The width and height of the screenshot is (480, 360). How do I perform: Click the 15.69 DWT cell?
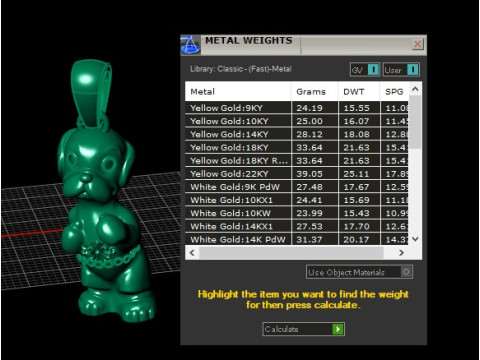[x=359, y=200]
